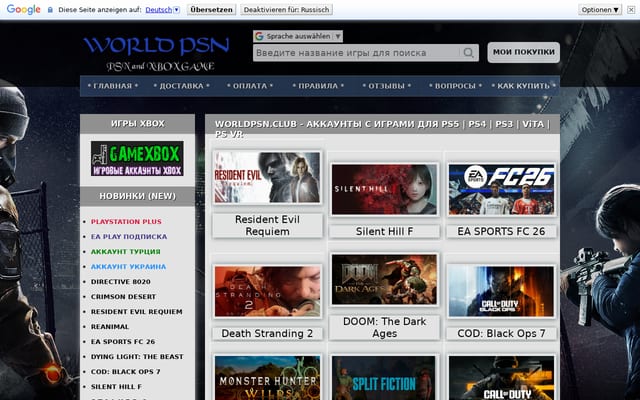Image resolution: width=640 pixels, height=400 pixels.
Task: Open the МОИ ПОКУПКИ button
Action: (524, 52)
